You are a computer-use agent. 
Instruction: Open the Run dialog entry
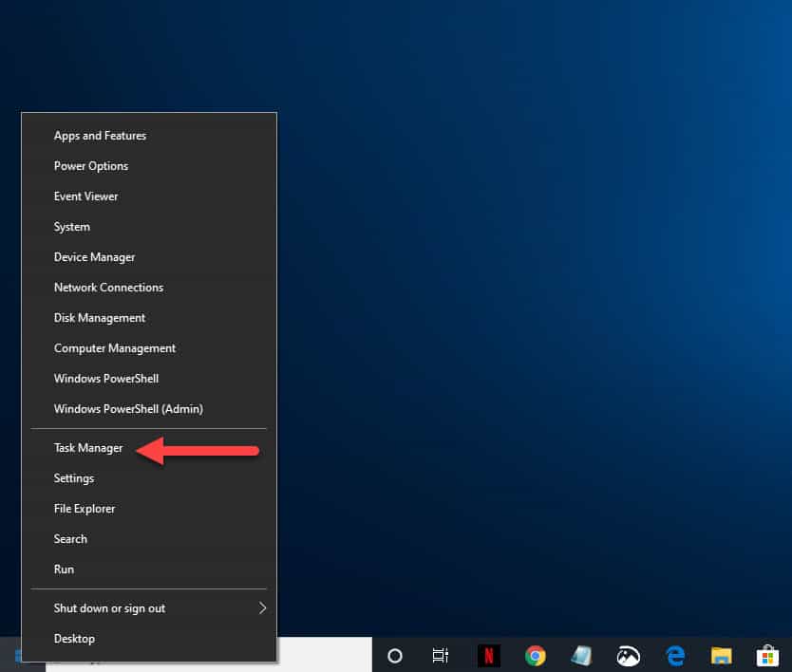pyautogui.click(x=149, y=569)
